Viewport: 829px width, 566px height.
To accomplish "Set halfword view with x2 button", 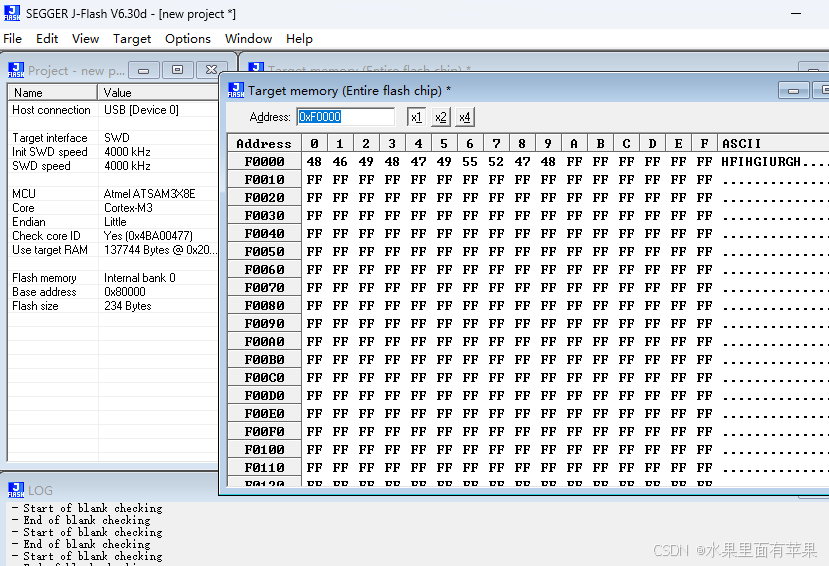I will [x=440, y=117].
